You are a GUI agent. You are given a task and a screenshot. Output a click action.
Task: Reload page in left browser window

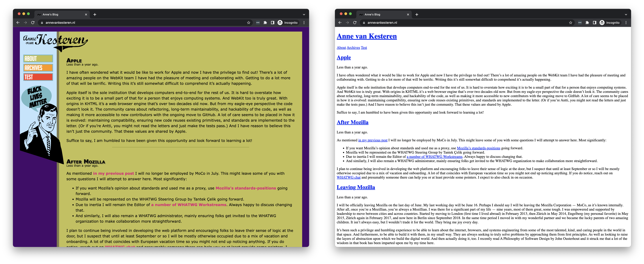point(33,22)
